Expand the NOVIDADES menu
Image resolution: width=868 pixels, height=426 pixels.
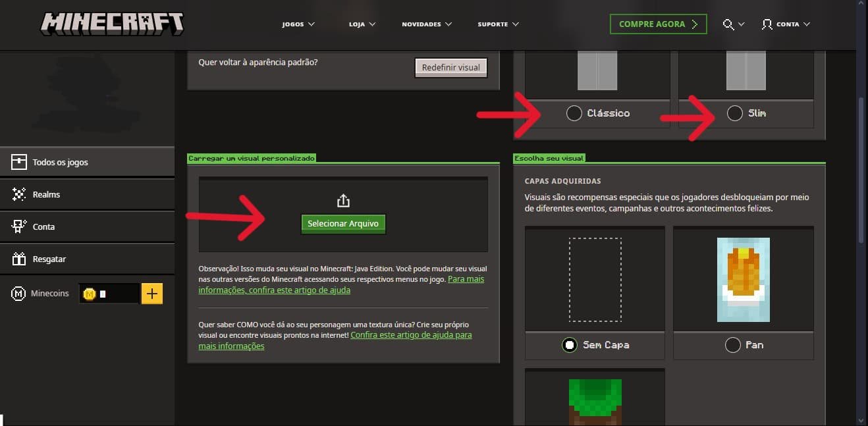coord(427,24)
